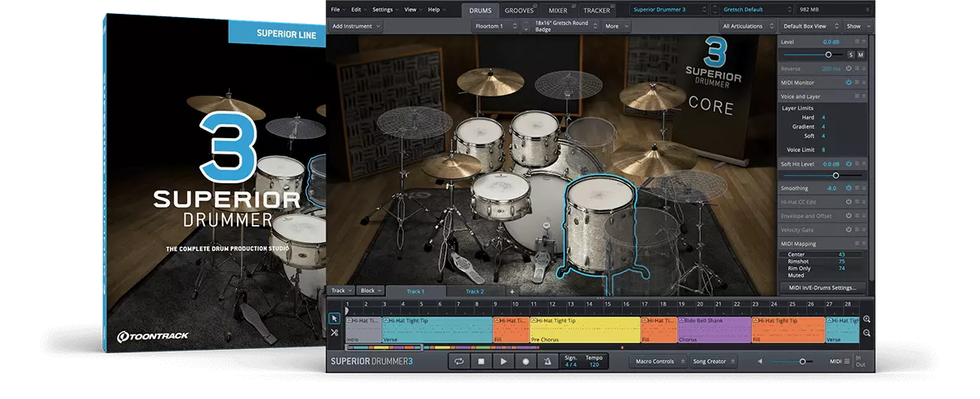This screenshot has width=980, height=399.
Task: Select the arrow pointer tool in timeline
Action: [x=335, y=319]
